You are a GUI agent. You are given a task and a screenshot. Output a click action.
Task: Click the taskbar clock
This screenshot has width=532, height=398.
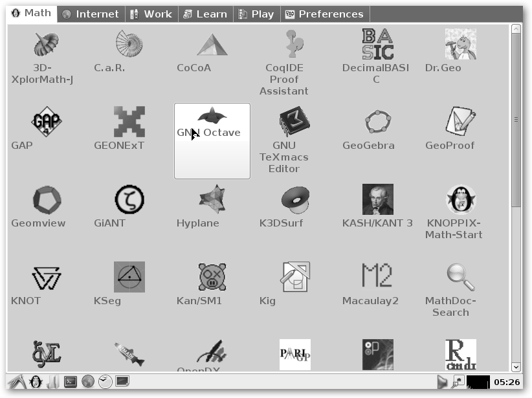coord(507,382)
